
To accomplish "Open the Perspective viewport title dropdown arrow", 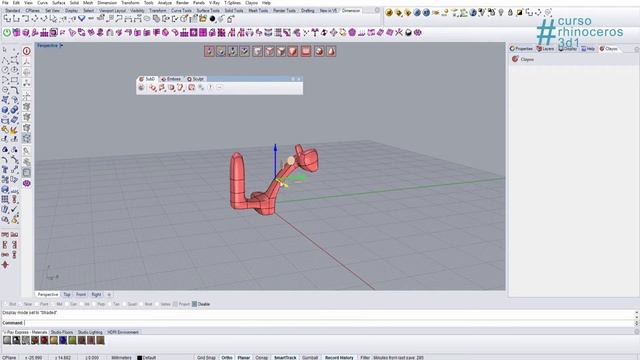I will click(x=61, y=45).
